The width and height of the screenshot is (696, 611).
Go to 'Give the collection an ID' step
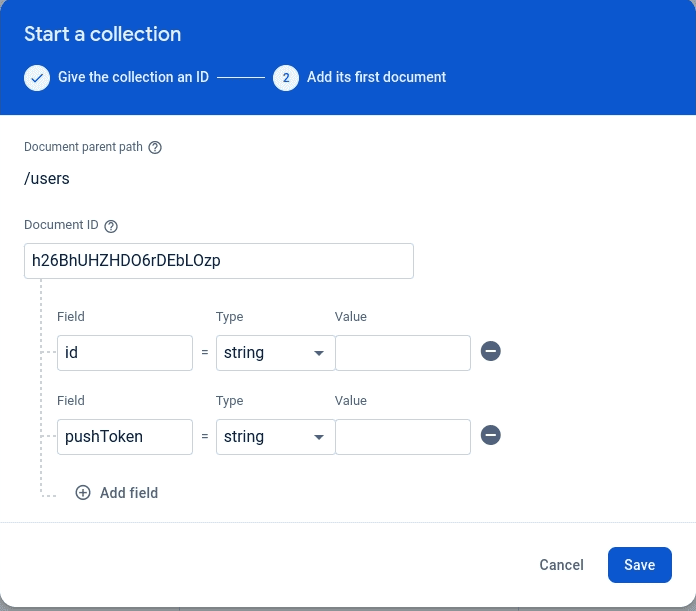coord(133,77)
